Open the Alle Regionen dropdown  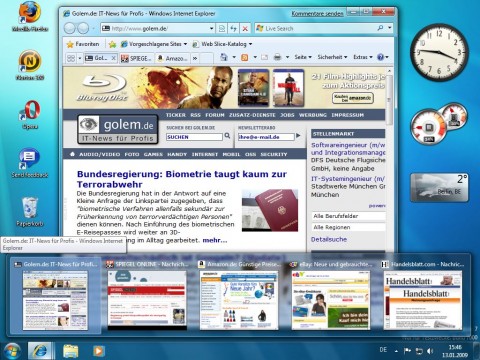pyautogui.click(x=349, y=227)
